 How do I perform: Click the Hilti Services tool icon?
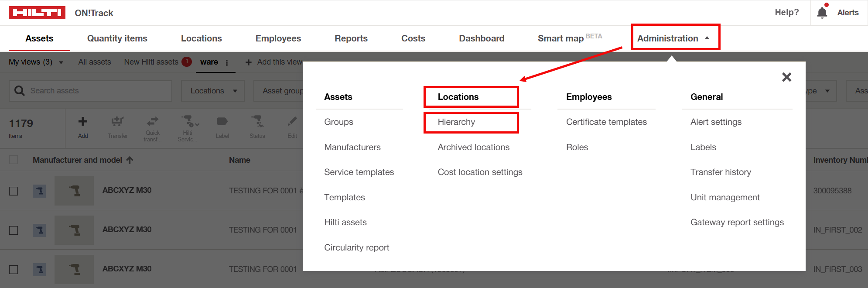point(188,122)
